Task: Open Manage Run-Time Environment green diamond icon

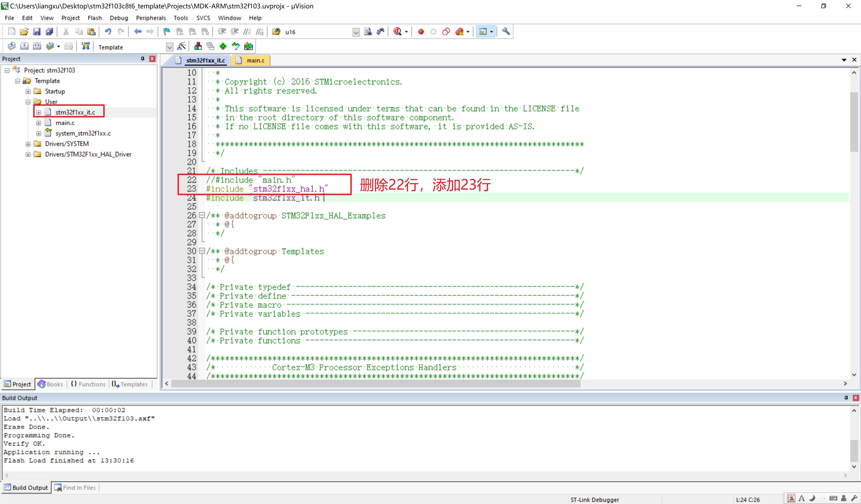Action: tap(223, 46)
